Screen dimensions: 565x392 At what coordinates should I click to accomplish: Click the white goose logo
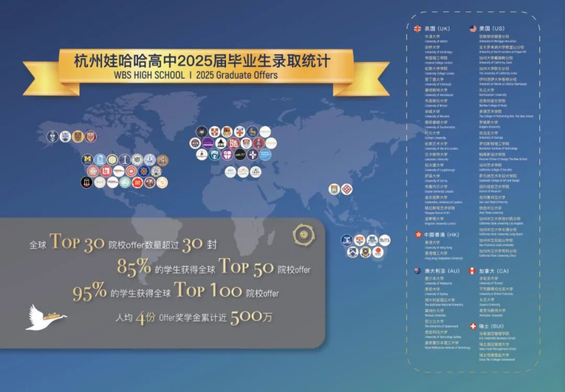(x=46, y=318)
